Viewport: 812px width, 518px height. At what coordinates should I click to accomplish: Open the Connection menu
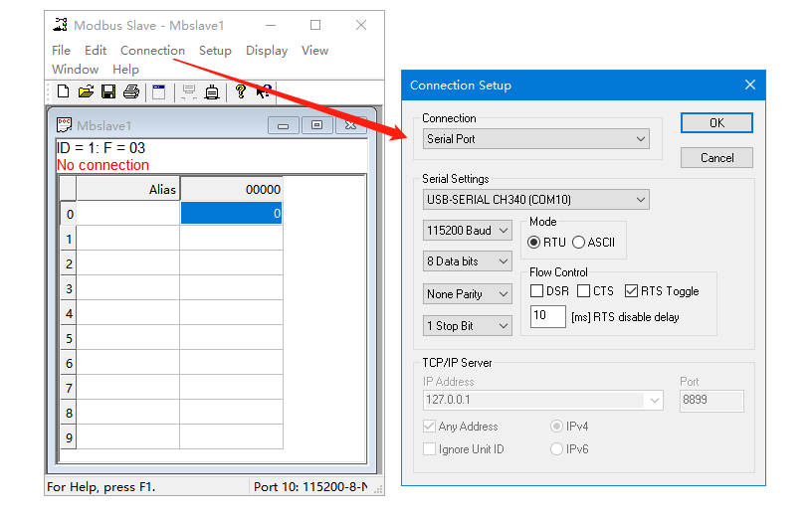point(152,51)
